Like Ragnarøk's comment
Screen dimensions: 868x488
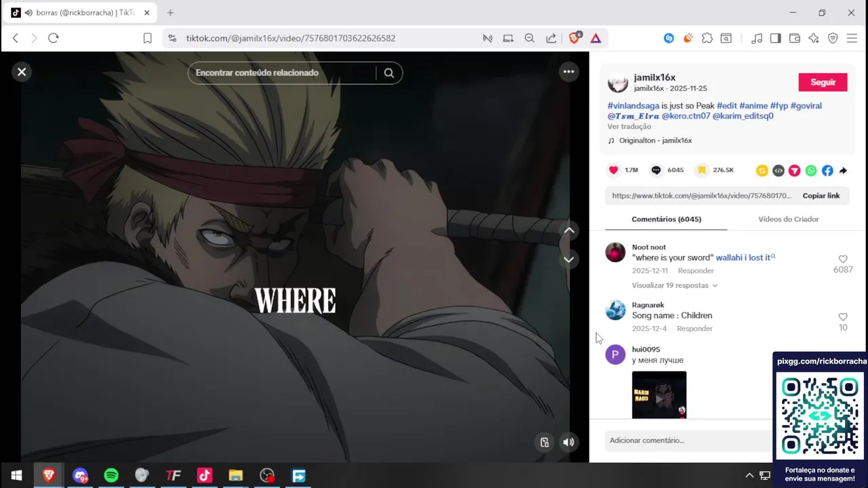843,317
